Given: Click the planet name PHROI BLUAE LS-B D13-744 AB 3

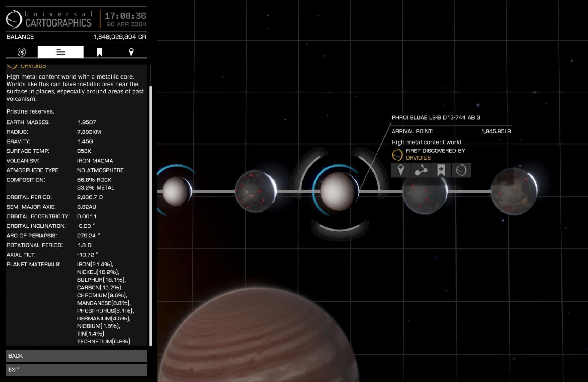Looking at the screenshot, I should 436,117.
